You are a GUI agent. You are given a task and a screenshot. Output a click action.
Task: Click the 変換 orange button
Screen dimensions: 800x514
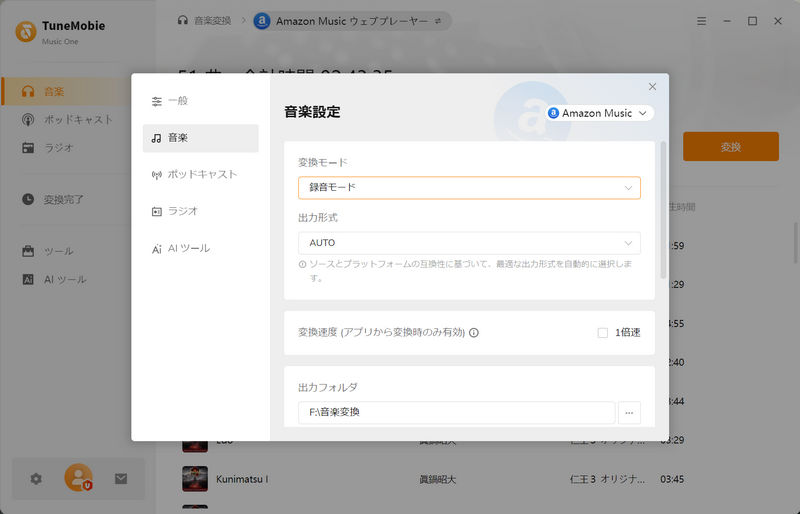[x=731, y=146]
